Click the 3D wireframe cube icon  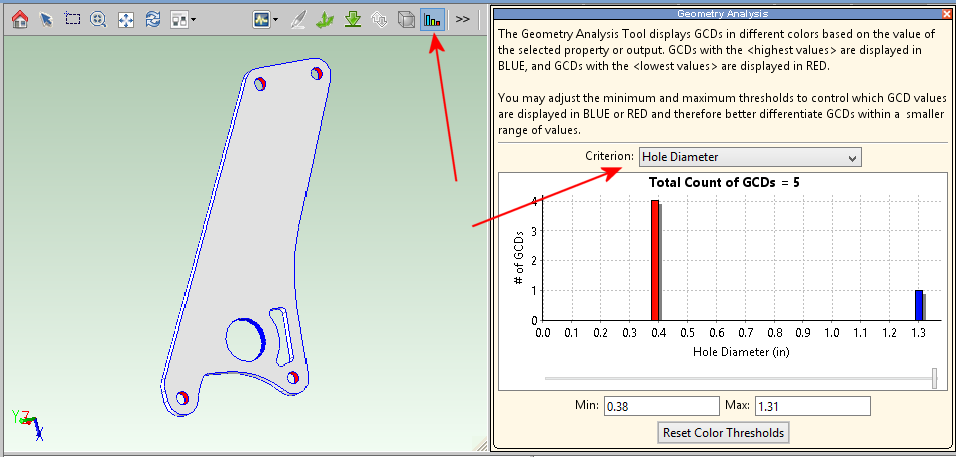click(406, 19)
